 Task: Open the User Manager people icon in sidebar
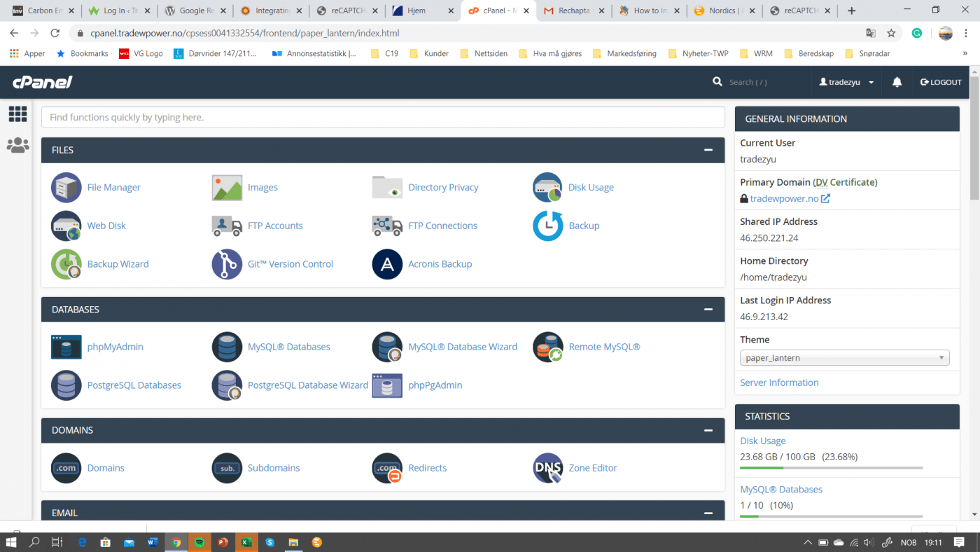[x=17, y=145]
